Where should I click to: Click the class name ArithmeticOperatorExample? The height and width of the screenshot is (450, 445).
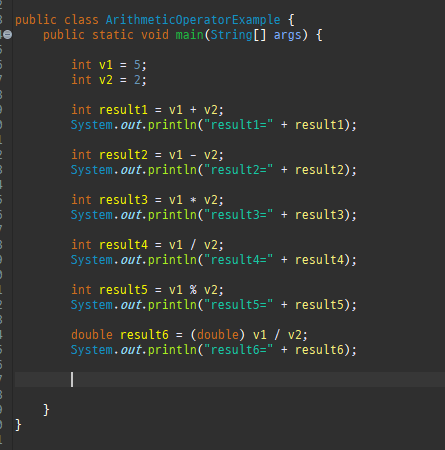point(193,20)
